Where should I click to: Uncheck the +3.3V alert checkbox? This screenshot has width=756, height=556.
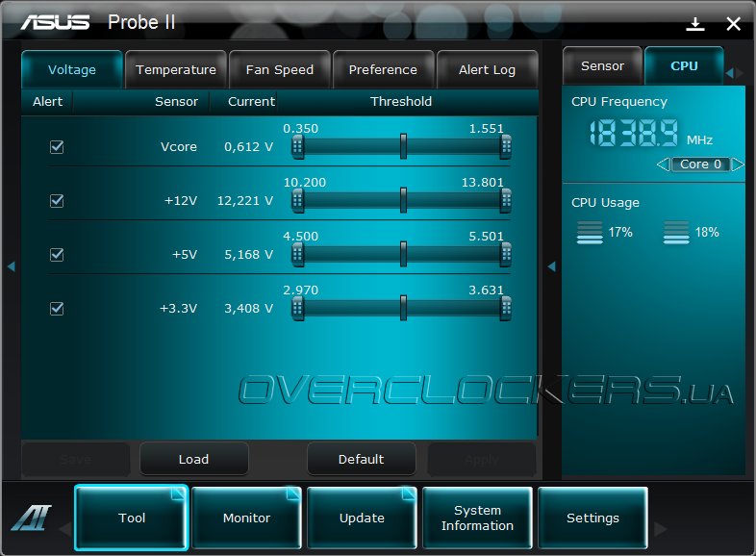pyautogui.click(x=57, y=309)
